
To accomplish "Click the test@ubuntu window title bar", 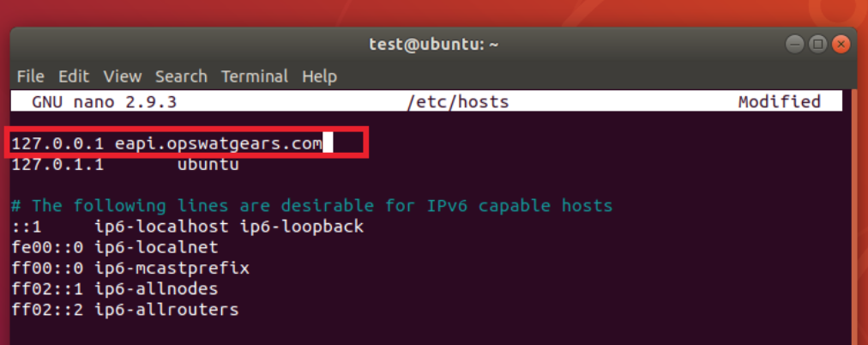I will [x=433, y=45].
